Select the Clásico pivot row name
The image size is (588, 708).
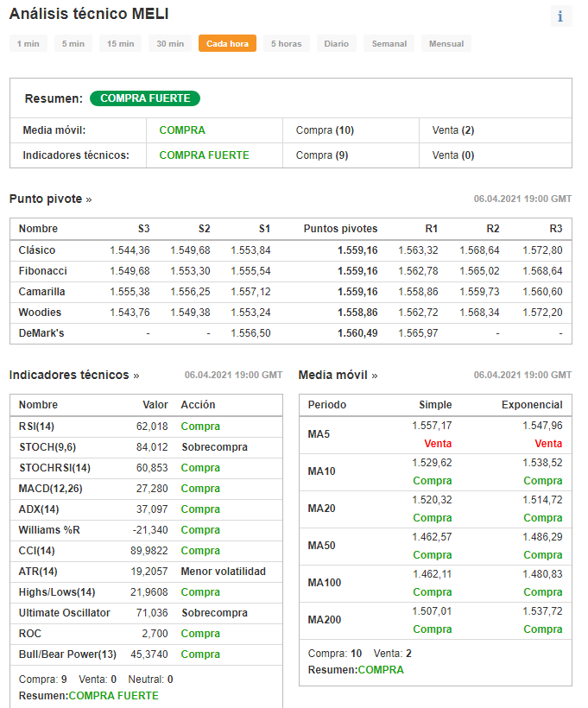point(37,250)
